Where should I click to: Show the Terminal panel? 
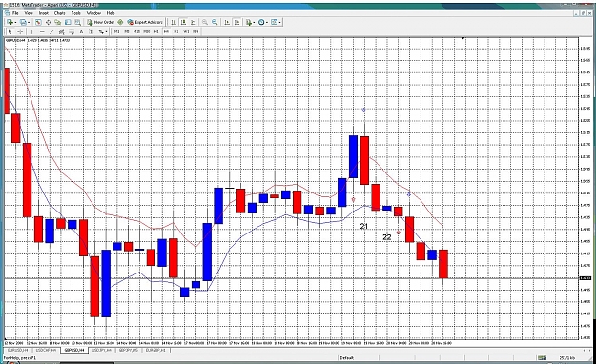[x=68, y=22]
